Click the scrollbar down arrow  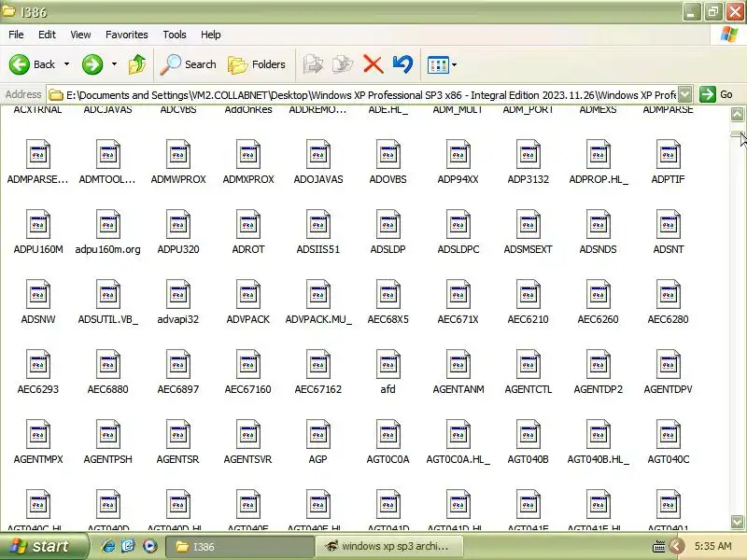737,522
